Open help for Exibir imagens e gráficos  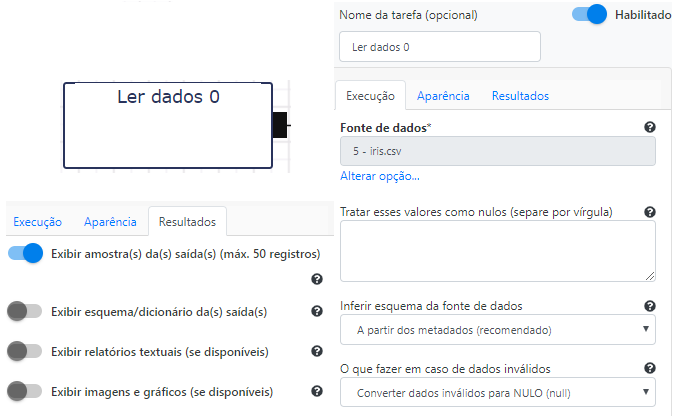pos(317,391)
